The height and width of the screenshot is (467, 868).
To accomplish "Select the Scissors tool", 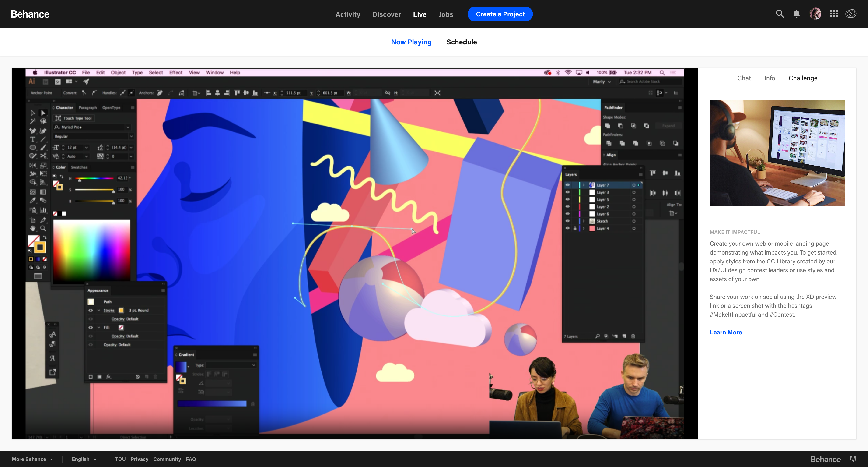I will pos(43,156).
